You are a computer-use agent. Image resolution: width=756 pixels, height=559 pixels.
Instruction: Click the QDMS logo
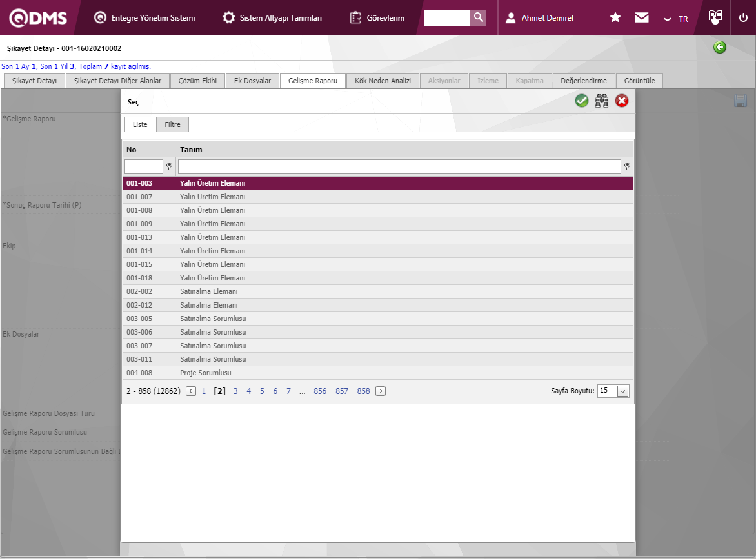[x=38, y=18]
